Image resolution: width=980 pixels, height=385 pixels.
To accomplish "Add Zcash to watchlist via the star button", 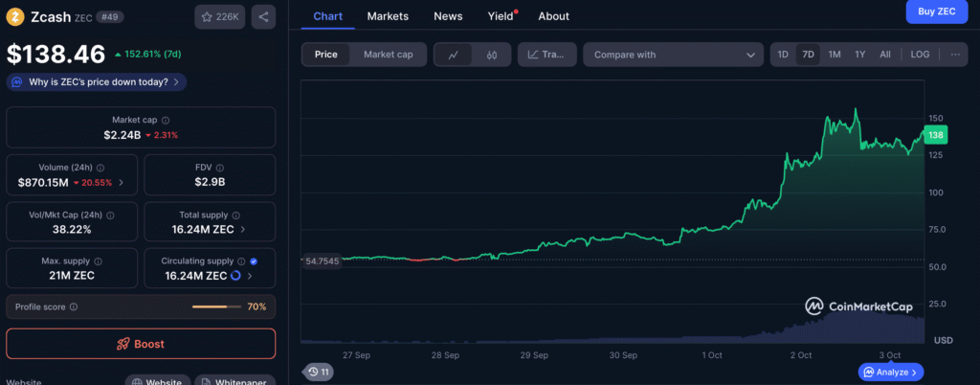I will 219,16.
